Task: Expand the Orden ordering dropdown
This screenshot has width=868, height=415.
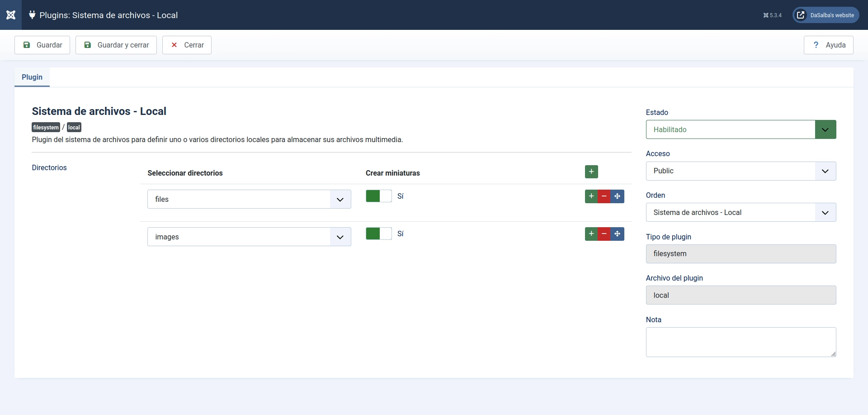Action: point(741,213)
